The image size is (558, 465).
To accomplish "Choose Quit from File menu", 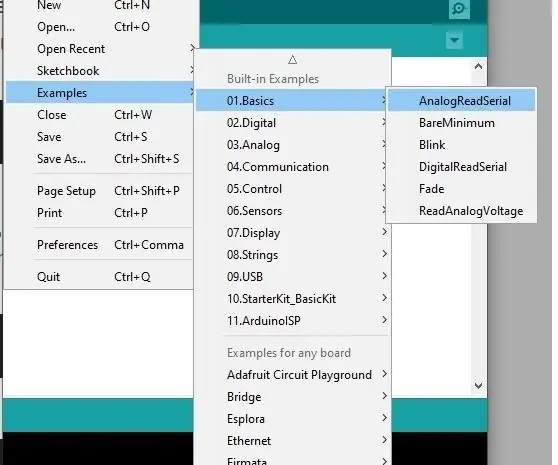I will tap(100, 277).
